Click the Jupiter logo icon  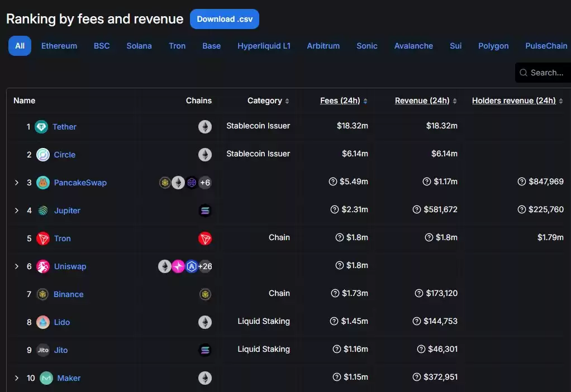tap(43, 211)
